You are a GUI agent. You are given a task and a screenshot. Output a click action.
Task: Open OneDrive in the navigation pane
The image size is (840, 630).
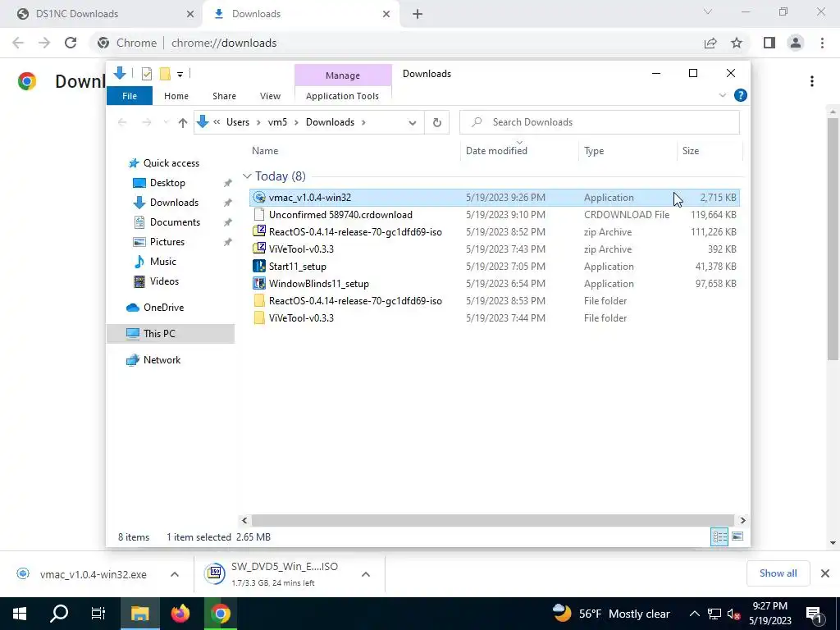163,308
